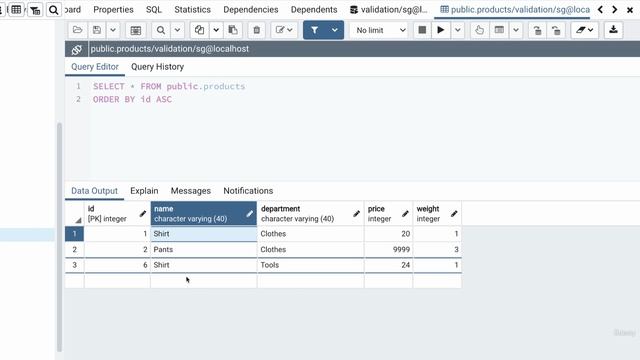Click the browser Search Objects magnifier icon
This screenshot has width=640, height=360.
pyautogui.click(x=53, y=9)
